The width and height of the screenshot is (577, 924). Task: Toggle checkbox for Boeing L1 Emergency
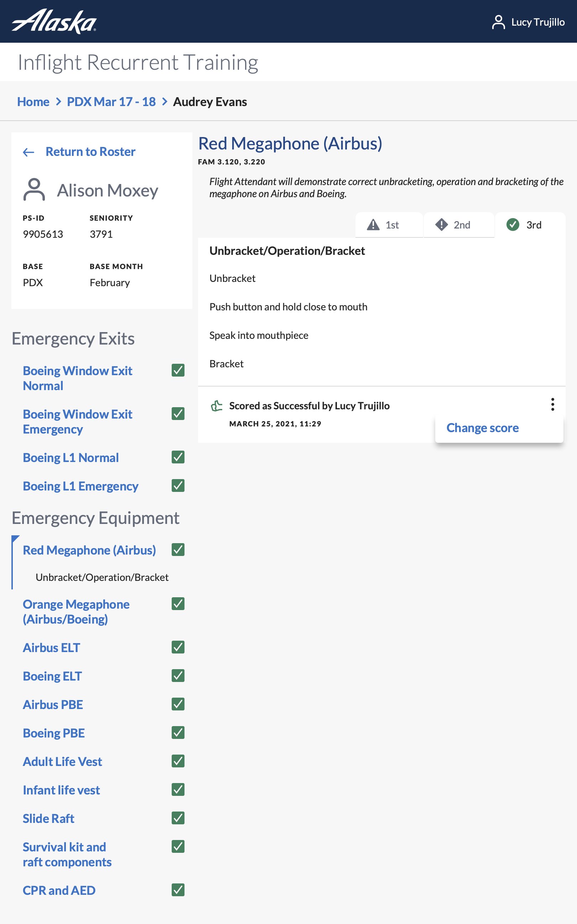point(178,486)
